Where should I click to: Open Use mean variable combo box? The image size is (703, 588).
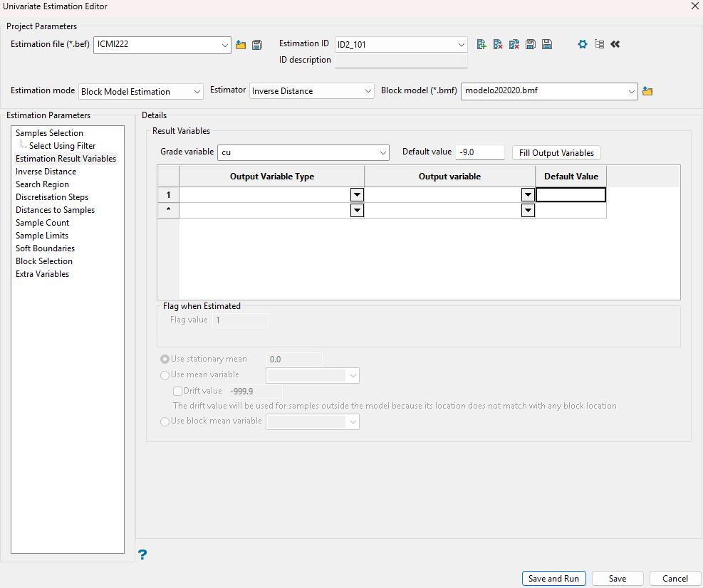(x=313, y=376)
